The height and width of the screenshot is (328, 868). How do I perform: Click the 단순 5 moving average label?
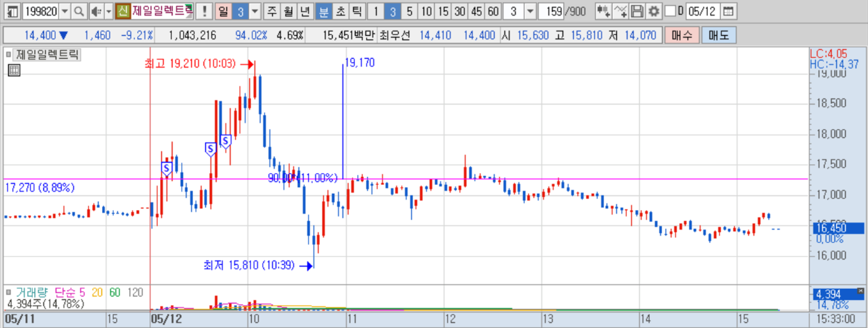click(70, 292)
